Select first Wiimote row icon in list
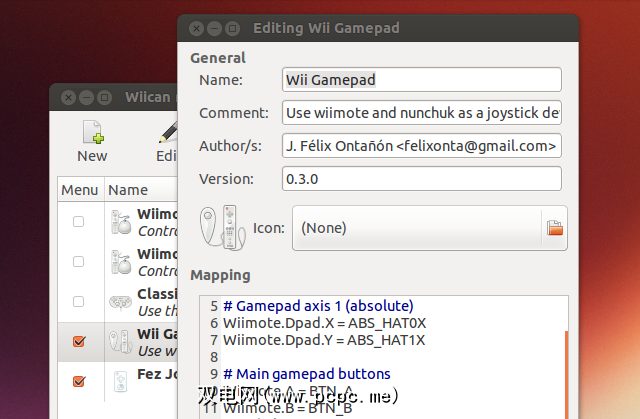Image resolution: width=640 pixels, height=419 pixels. pyautogui.click(x=121, y=222)
